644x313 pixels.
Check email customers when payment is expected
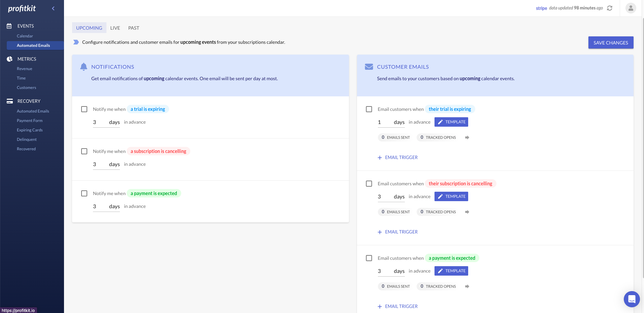[x=369, y=258]
